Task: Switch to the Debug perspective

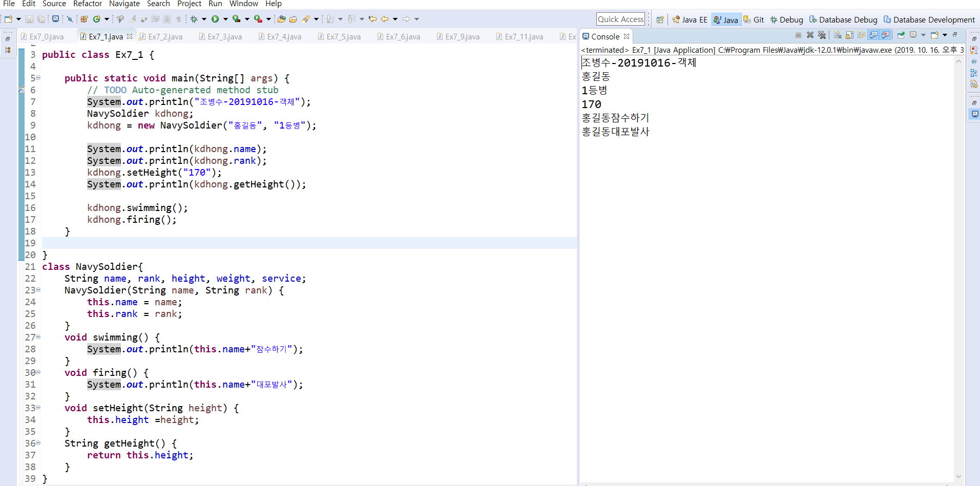Action: pyautogui.click(x=786, y=19)
